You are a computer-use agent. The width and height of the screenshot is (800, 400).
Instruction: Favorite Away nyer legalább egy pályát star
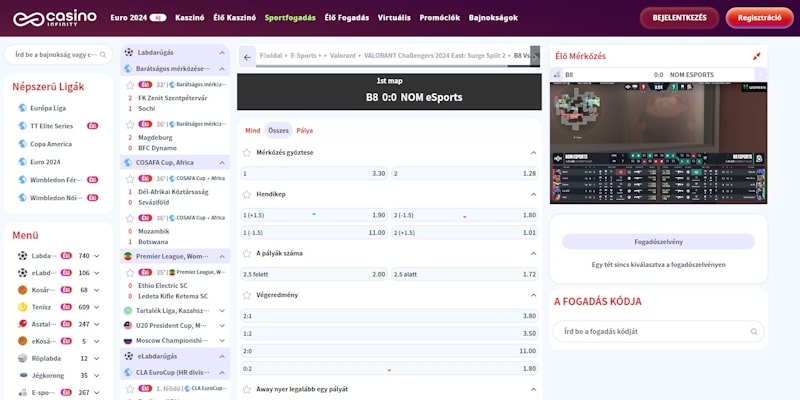(x=247, y=389)
